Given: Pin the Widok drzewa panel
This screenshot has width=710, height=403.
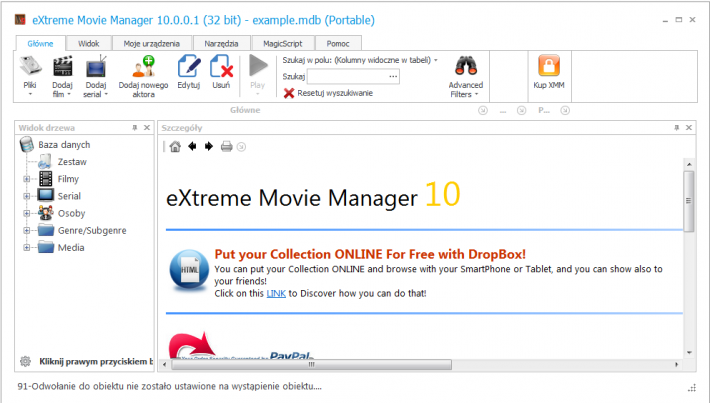Looking at the screenshot, I should coord(134,128).
